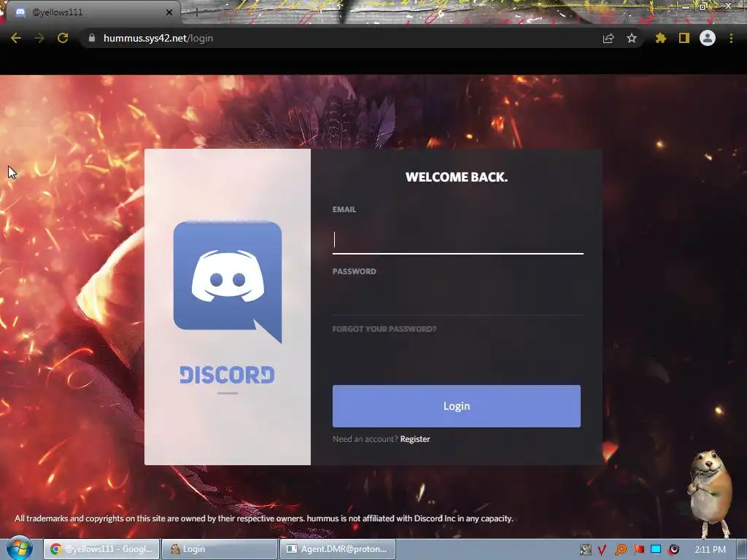Click the blue Login button
Image resolution: width=747 pixels, height=560 pixels.
[x=457, y=406]
